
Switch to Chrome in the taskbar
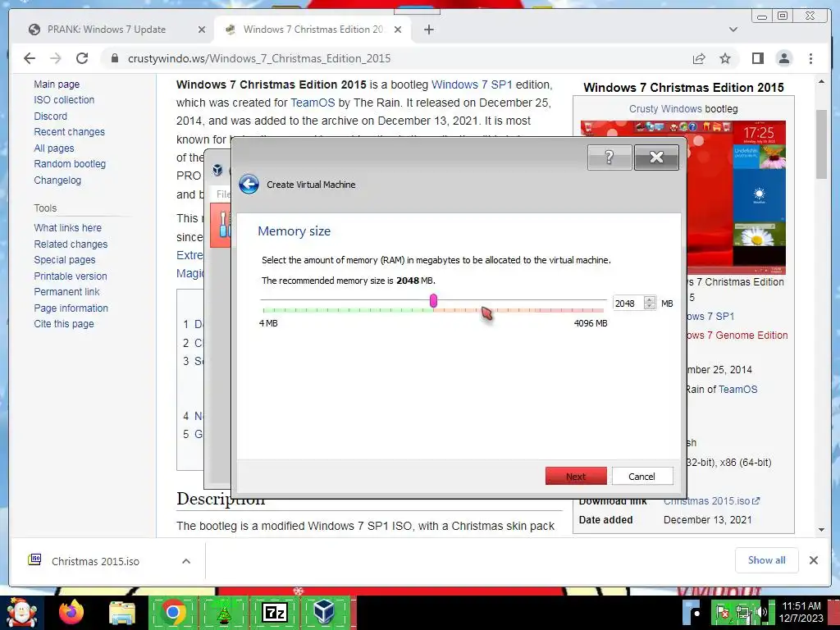tap(172, 612)
